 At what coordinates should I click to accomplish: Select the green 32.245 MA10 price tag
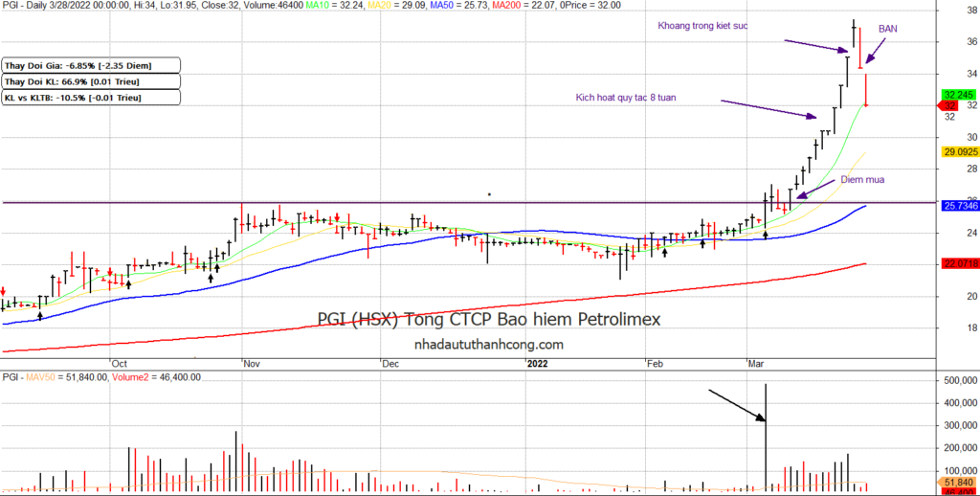click(957, 95)
